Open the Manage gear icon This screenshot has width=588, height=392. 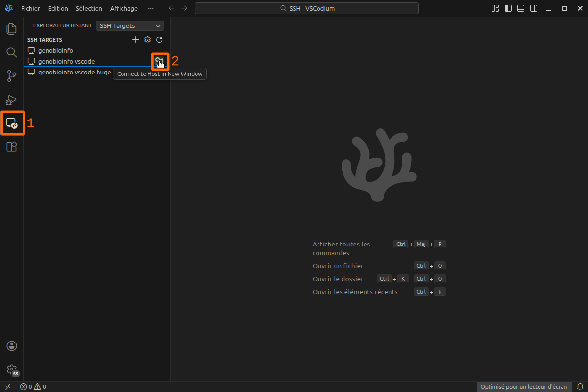click(12, 369)
